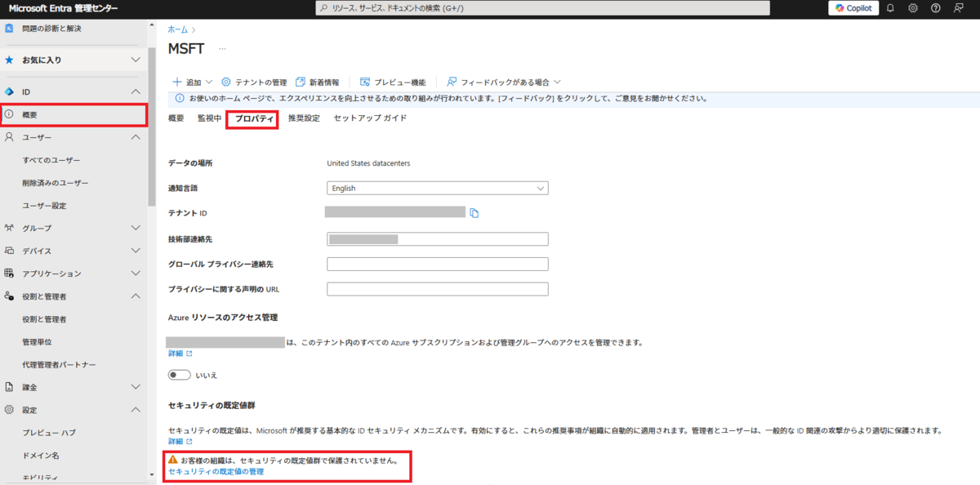980x485 pixels.
Task: Click the grid icon beside アプリケーション
Action: tap(9, 274)
